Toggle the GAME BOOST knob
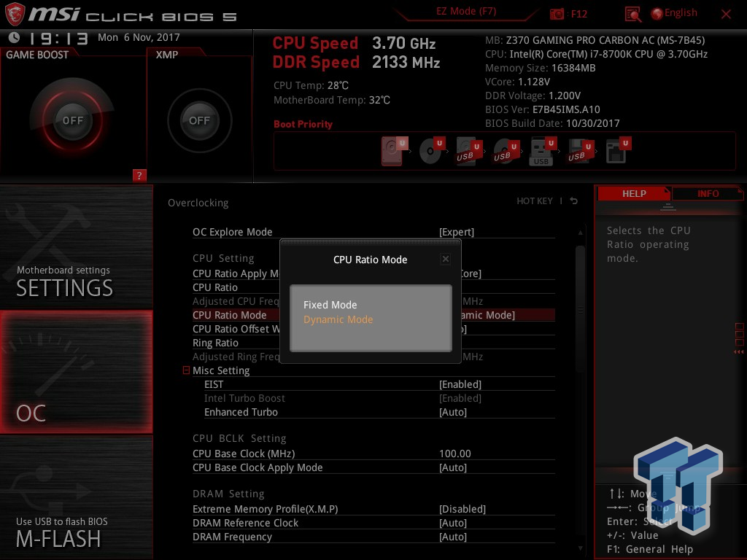Image resolution: width=747 pixels, height=560 pixels. [72, 120]
